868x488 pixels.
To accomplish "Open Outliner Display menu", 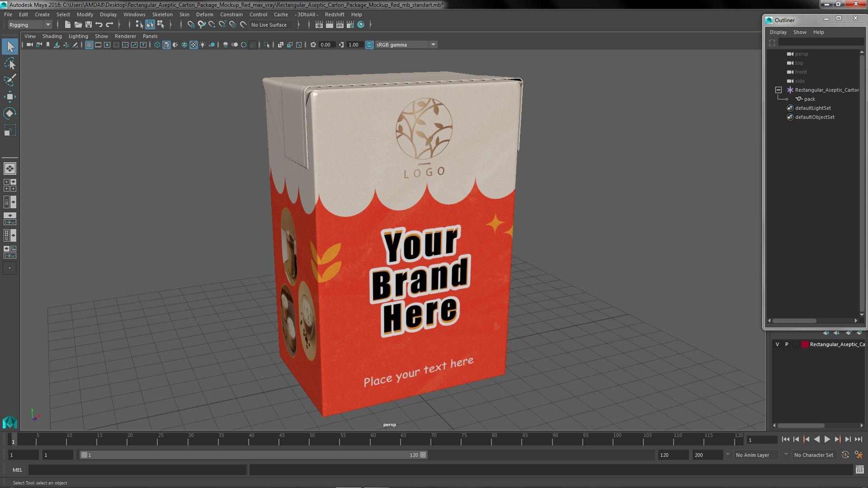I will click(778, 32).
